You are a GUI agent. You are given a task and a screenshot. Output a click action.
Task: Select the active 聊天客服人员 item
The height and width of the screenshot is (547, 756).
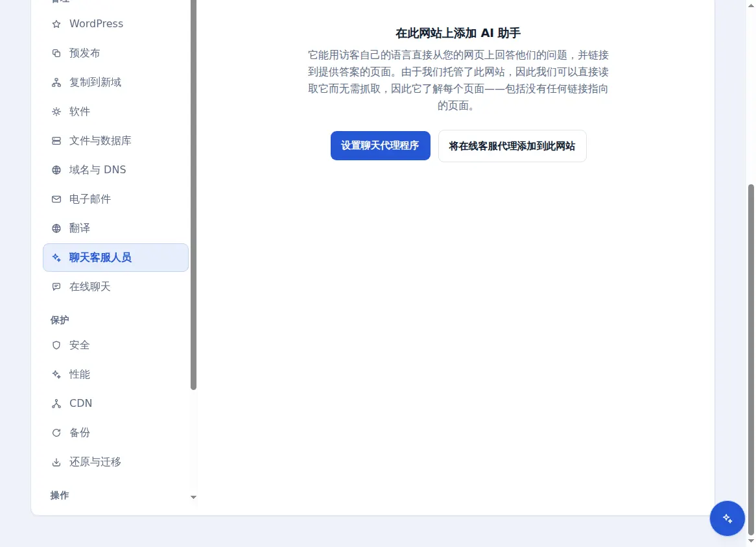coord(115,258)
